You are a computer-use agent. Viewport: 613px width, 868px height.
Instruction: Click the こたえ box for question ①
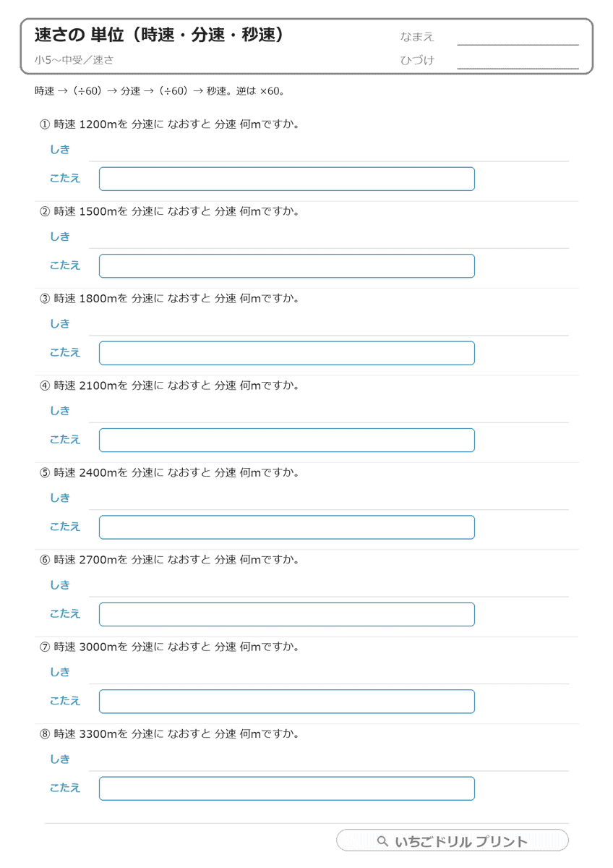coord(287,179)
